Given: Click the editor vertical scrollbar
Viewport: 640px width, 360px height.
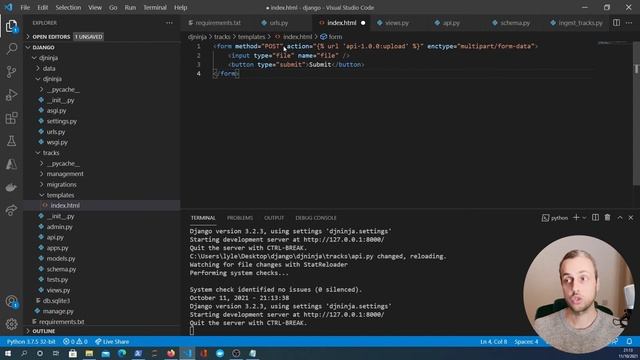Looking at the screenshot, I should (636, 114).
